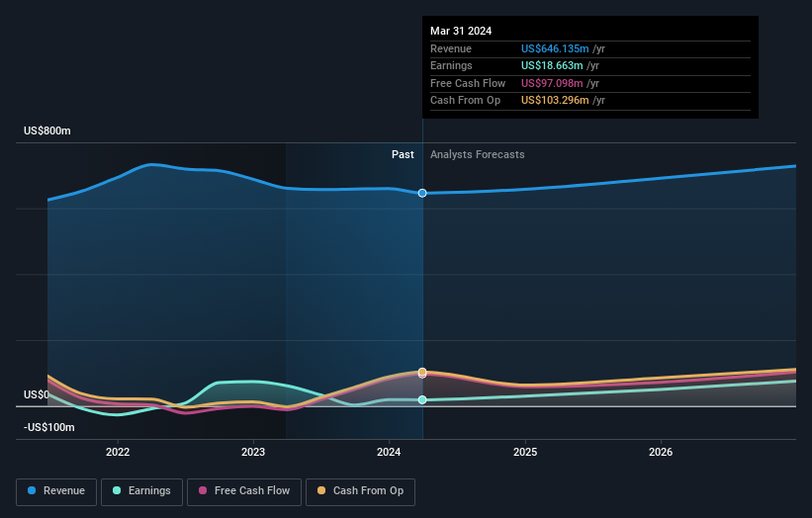The image size is (812, 518).
Task: Click the Earnings row label in tooltip
Action: [x=452, y=65]
